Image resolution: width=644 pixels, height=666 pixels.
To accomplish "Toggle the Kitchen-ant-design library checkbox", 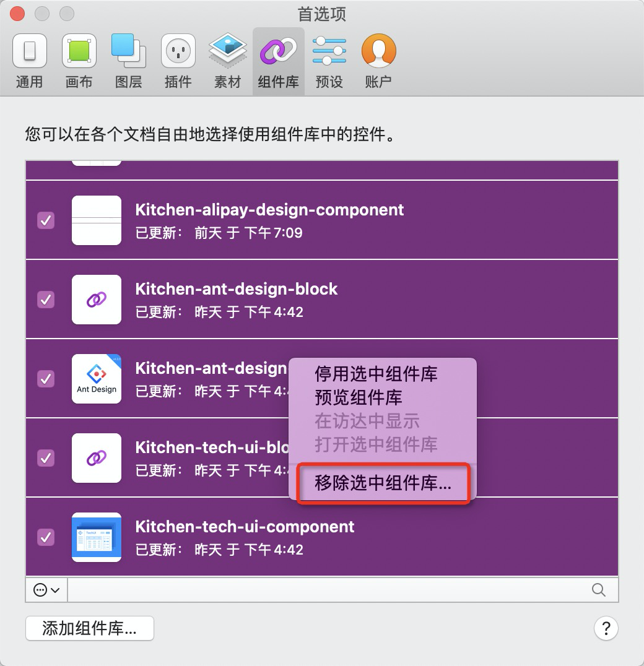I will [x=46, y=378].
